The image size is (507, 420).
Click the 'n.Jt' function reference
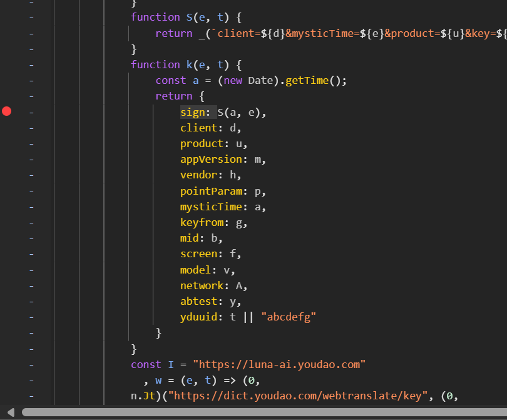pyautogui.click(x=143, y=396)
